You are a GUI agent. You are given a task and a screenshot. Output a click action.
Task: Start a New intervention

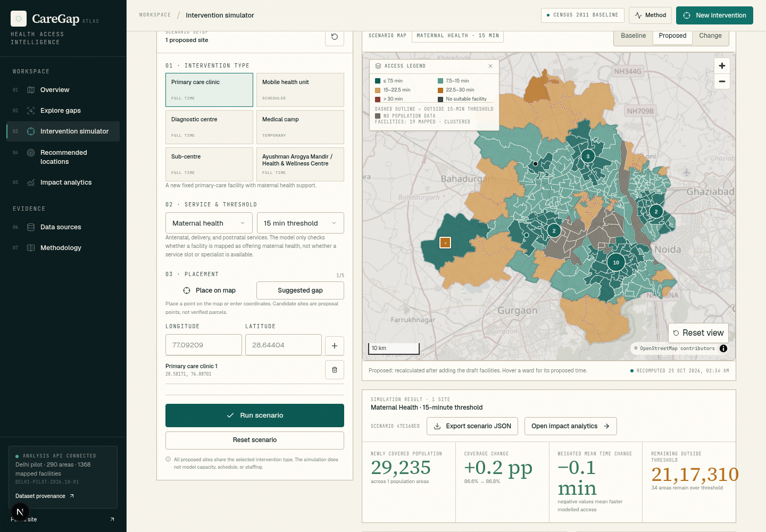(x=714, y=15)
